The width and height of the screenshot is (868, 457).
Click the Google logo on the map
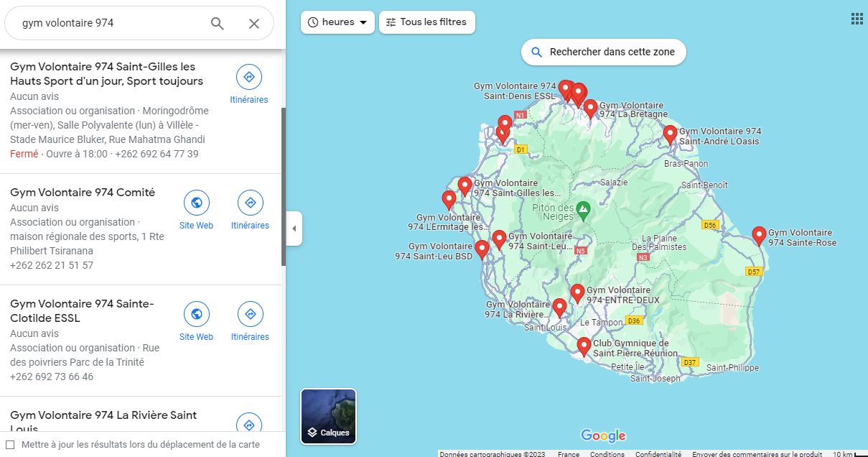pyautogui.click(x=604, y=435)
